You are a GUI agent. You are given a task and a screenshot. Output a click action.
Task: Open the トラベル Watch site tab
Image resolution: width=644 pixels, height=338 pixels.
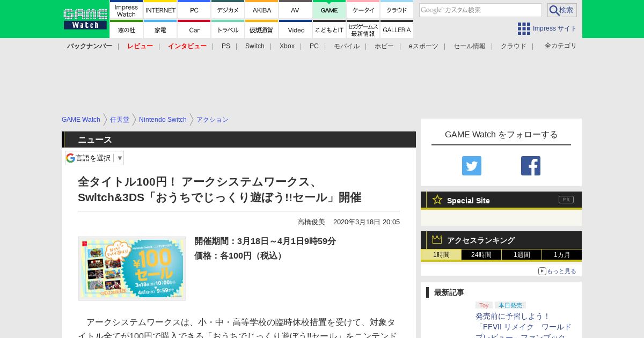point(228,30)
